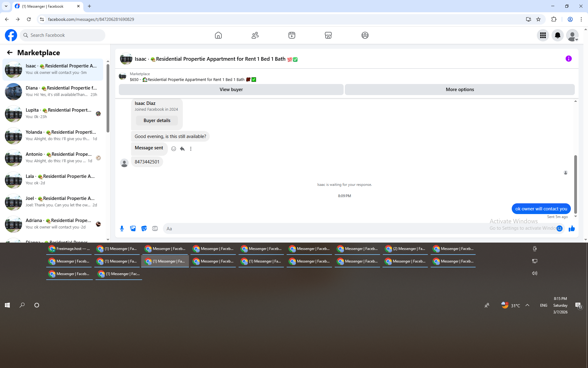This screenshot has height=368, width=588.
Task: Send a voice clip with the microphone
Action: [x=122, y=228]
